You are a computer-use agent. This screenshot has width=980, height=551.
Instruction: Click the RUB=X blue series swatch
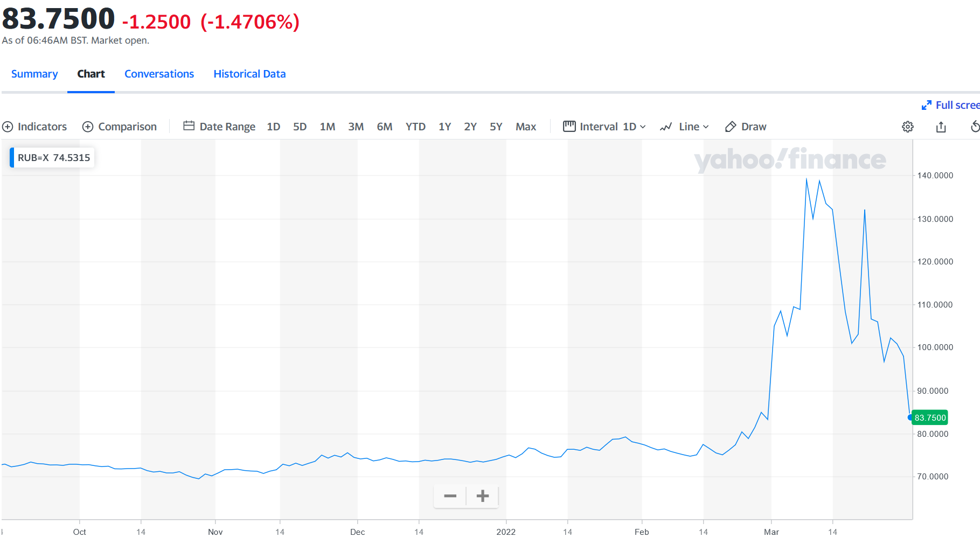point(12,158)
